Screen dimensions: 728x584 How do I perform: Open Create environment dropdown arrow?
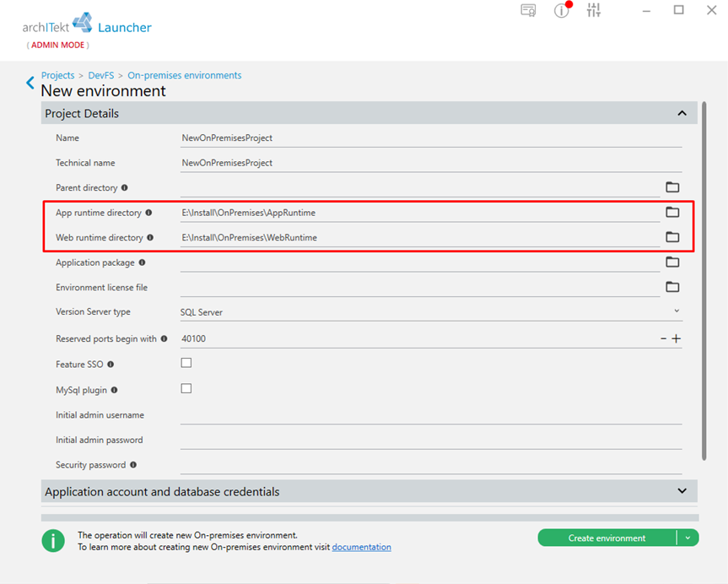tap(688, 538)
